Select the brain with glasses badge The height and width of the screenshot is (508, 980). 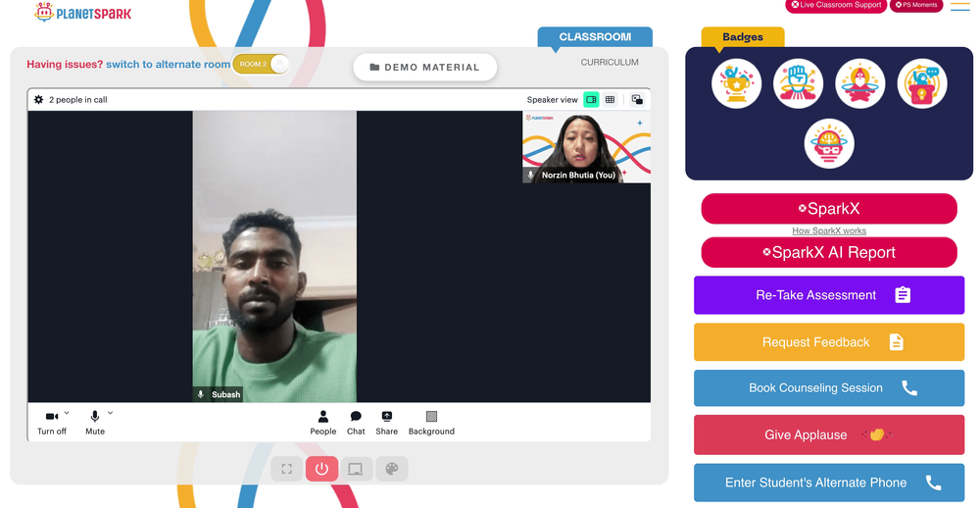(x=829, y=144)
